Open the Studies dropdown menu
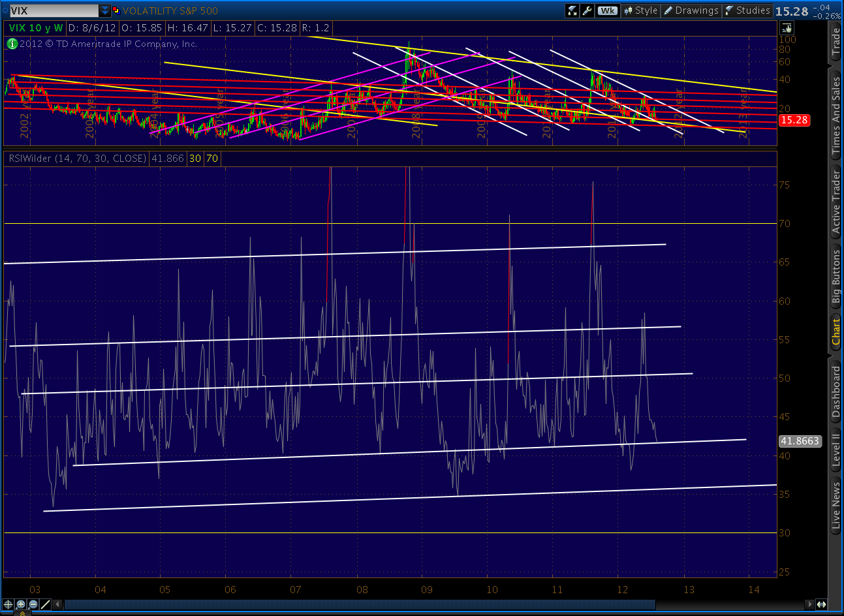844x616 pixels. pos(747,10)
